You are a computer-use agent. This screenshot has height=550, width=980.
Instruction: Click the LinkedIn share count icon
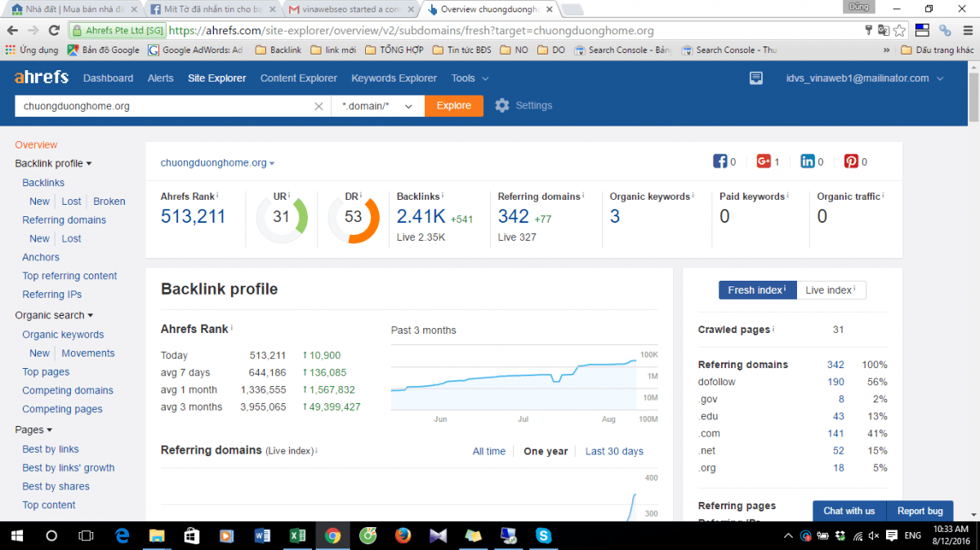[x=808, y=162]
